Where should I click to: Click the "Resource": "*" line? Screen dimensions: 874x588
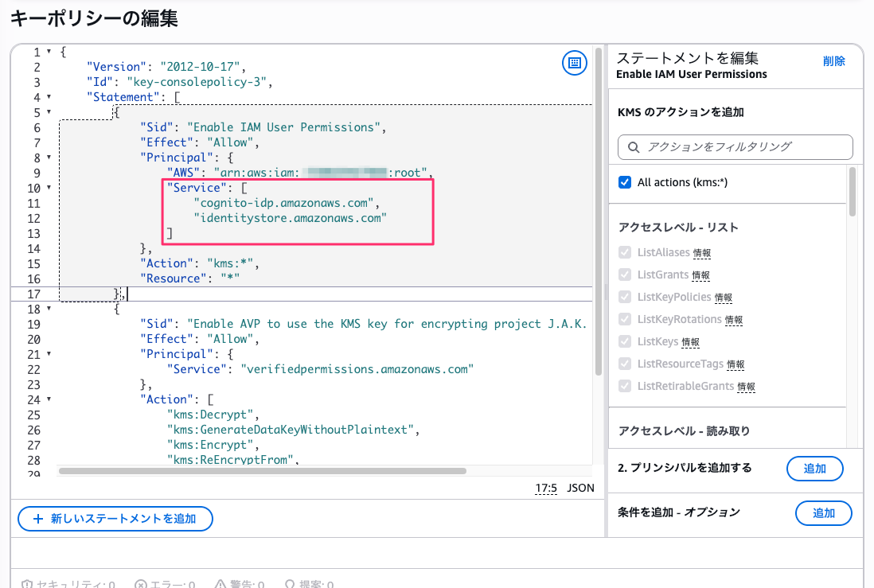190,278
